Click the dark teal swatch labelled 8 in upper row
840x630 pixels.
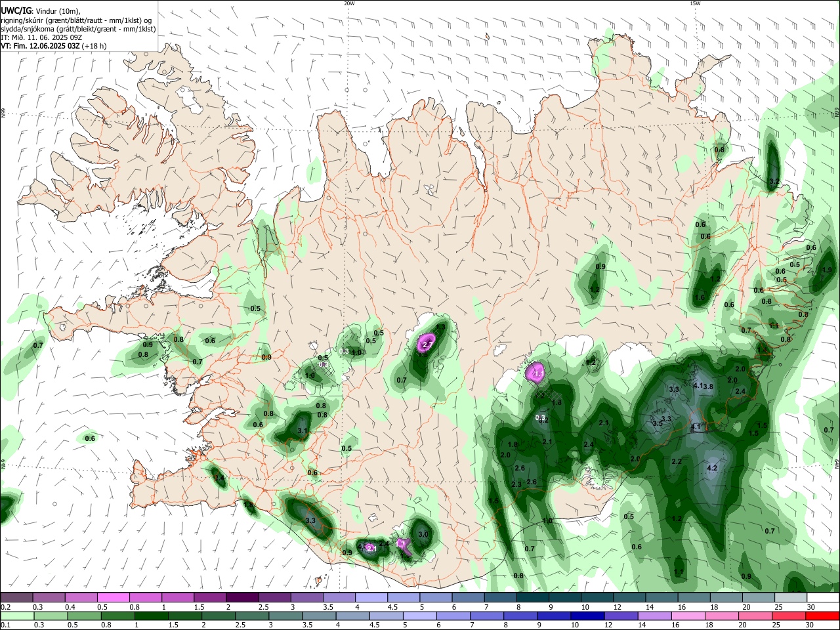tap(532, 597)
